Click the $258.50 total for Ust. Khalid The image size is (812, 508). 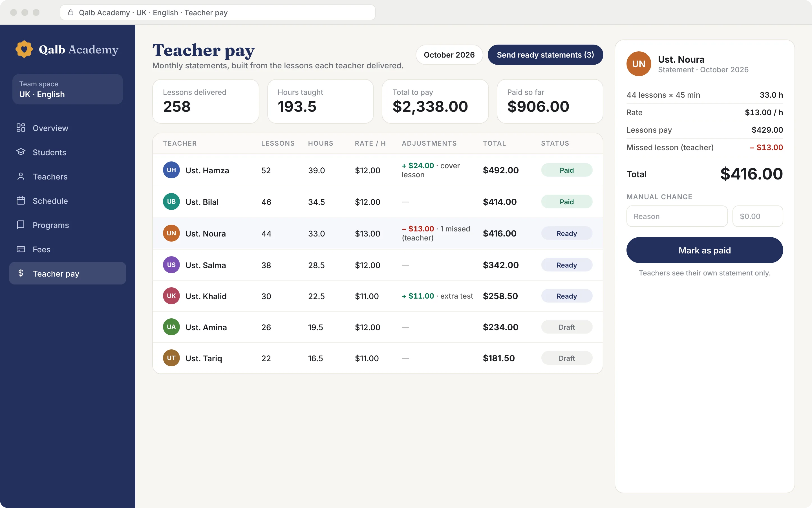click(x=500, y=296)
